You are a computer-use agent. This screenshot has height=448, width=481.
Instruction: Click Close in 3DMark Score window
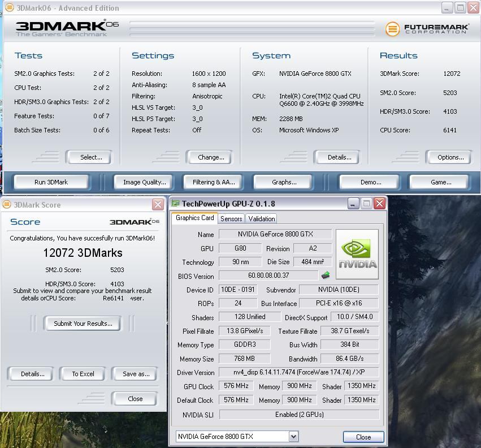click(x=134, y=399)
